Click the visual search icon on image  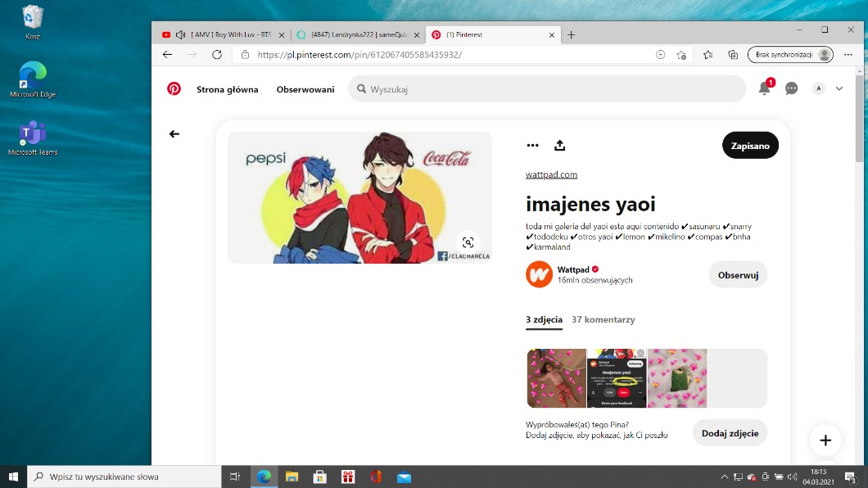(468, 242)
